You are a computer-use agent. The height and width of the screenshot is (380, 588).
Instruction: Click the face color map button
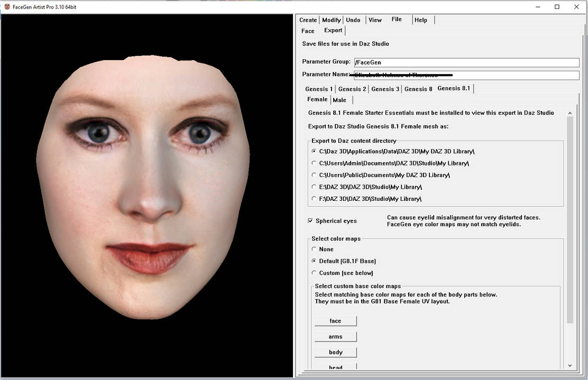click(x=335, y=321)
